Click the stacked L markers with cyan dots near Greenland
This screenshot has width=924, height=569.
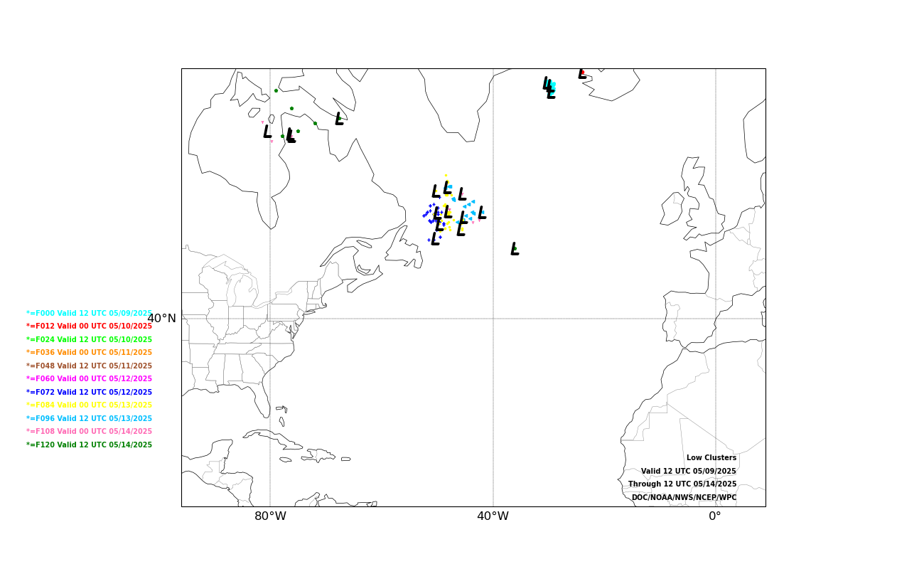(x=549, y=87)
